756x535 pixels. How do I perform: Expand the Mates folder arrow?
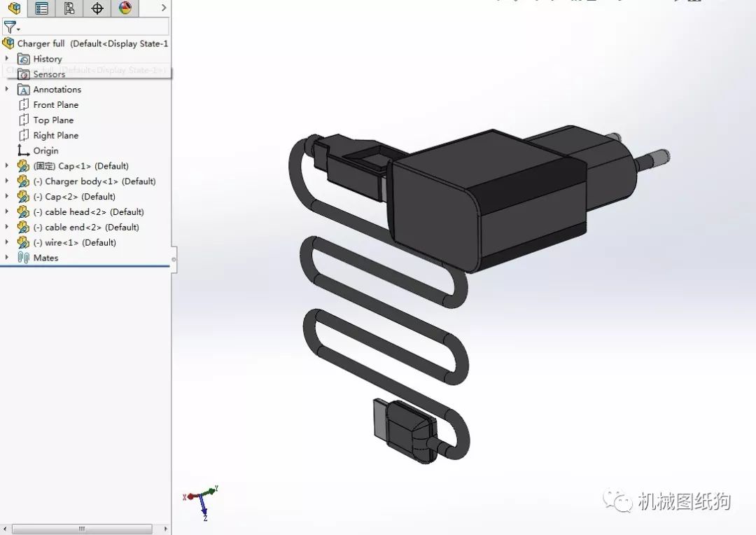[x=7, y=258]
